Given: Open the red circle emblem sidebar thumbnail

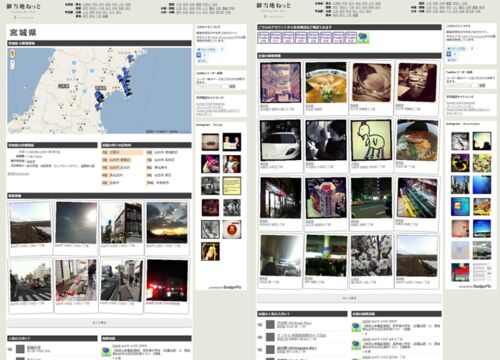Looking at the screenshot, I should pyautogui.click(x=232, y=229).
